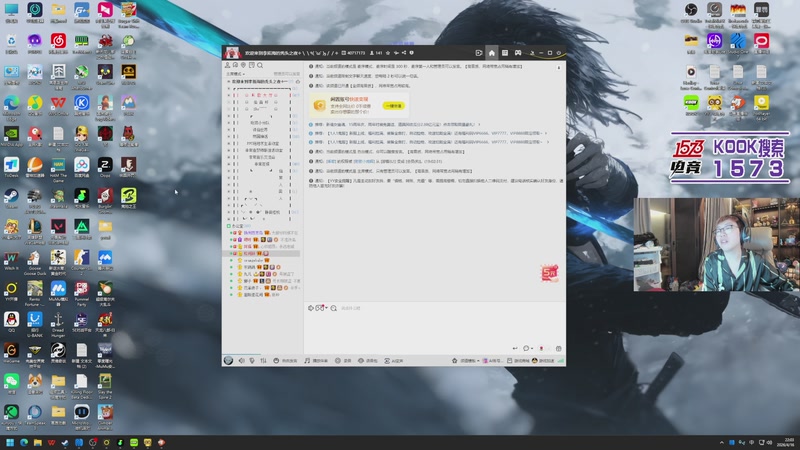This screenshot has width=800, height=450.
Task: Open the 5元 red envelope icon
Action: [x=549, y=273]
